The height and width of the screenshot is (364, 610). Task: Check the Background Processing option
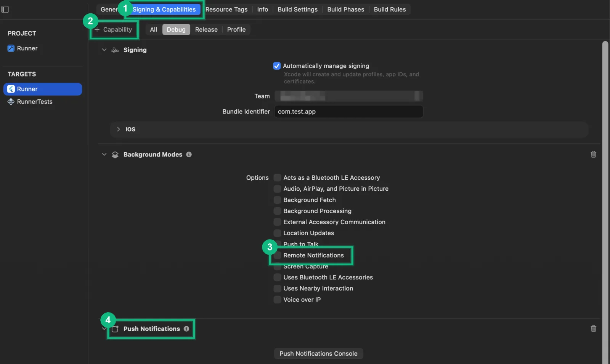point(278,211)
